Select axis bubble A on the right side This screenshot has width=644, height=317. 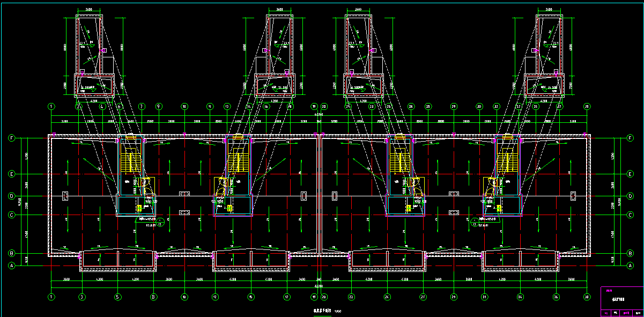[x=630, y=265]
